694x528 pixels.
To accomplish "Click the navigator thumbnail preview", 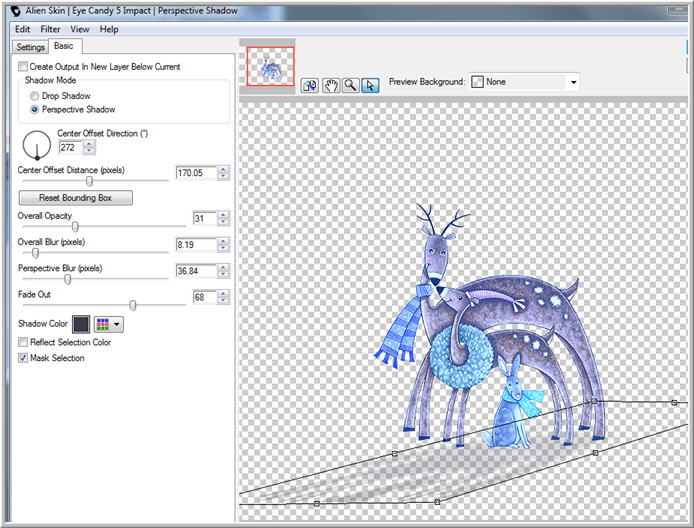I will pos(270,66).
